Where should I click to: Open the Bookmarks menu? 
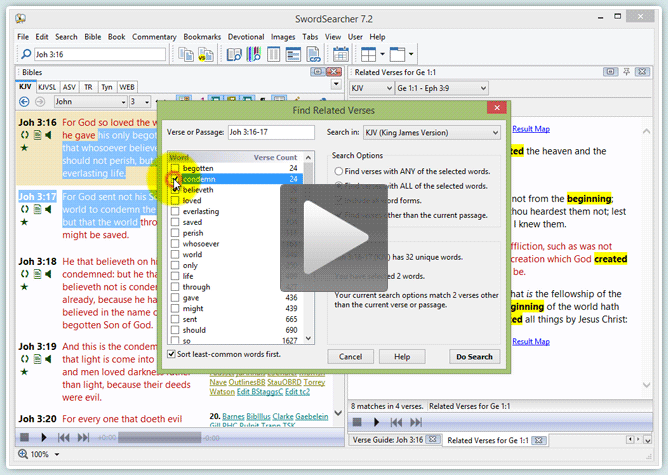click(202, 37)
